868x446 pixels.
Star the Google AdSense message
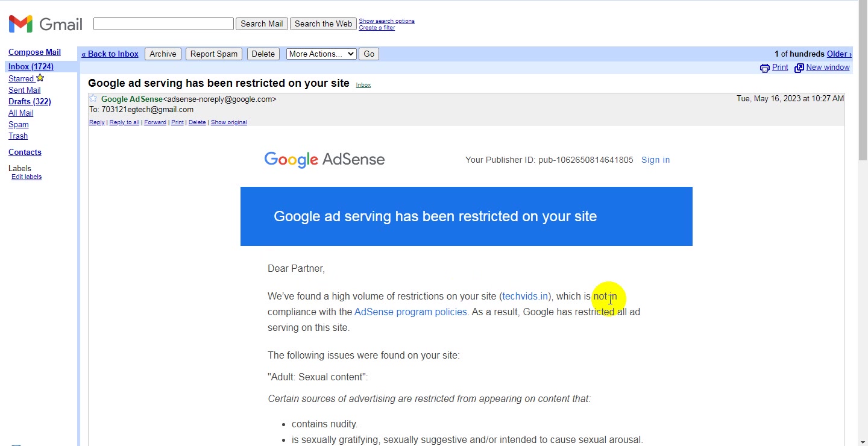pyautogui.click(x=93, y=98)
